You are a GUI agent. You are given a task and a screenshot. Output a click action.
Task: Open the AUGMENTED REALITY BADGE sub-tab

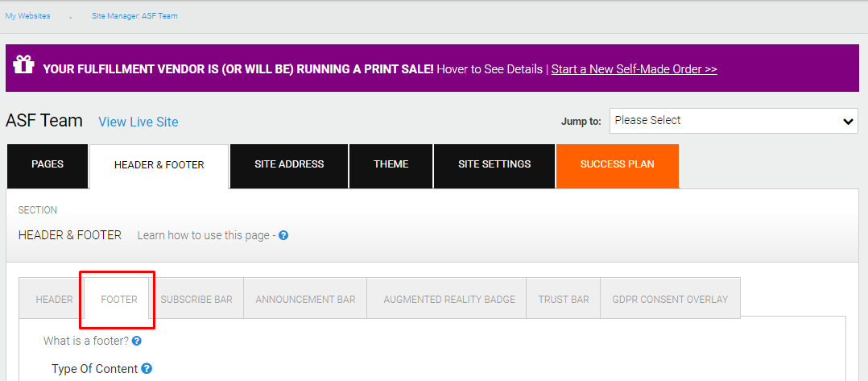click(449, 300)
